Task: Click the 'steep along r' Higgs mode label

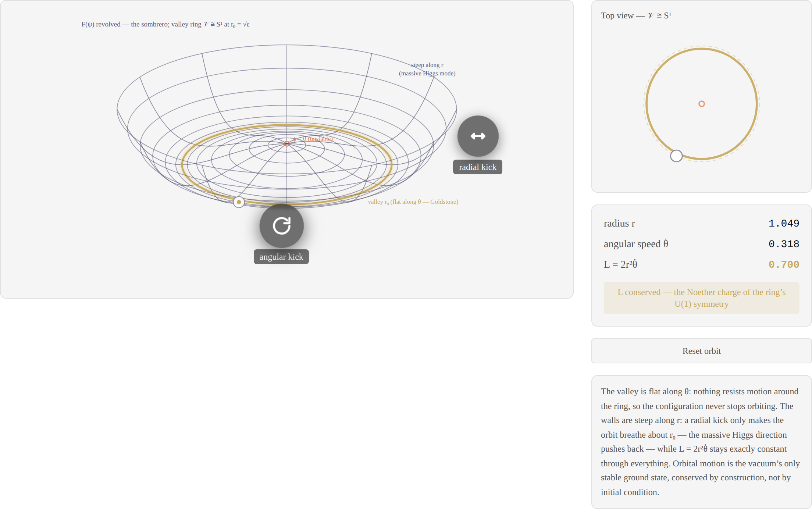Action: pos(427,69)
